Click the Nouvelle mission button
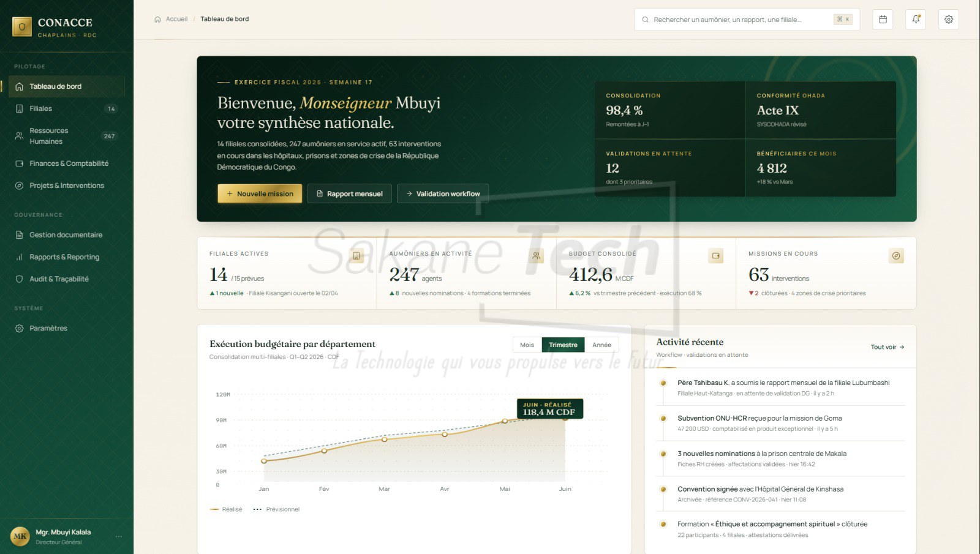This screenshot has height=554, width=980. [x=260, y=193]
